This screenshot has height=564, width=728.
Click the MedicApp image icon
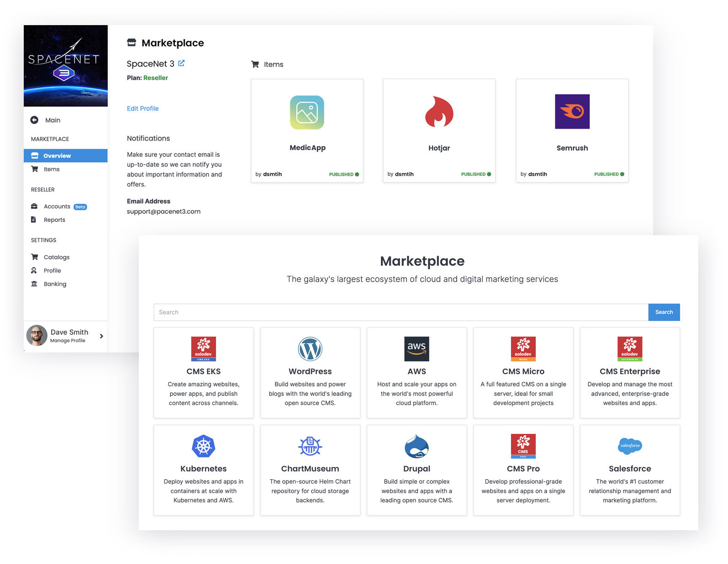(307, 112)
